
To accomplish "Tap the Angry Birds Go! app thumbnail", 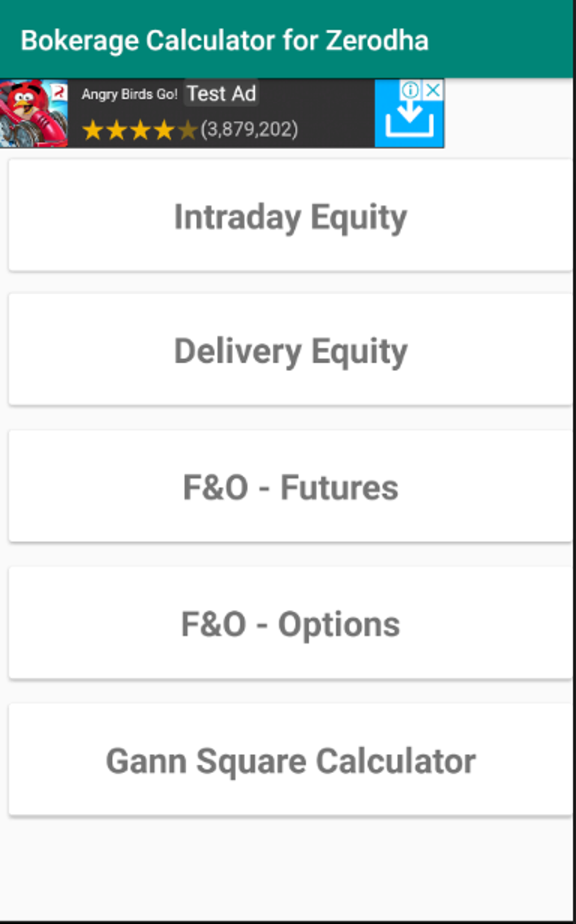I will [x=33, y=113].
